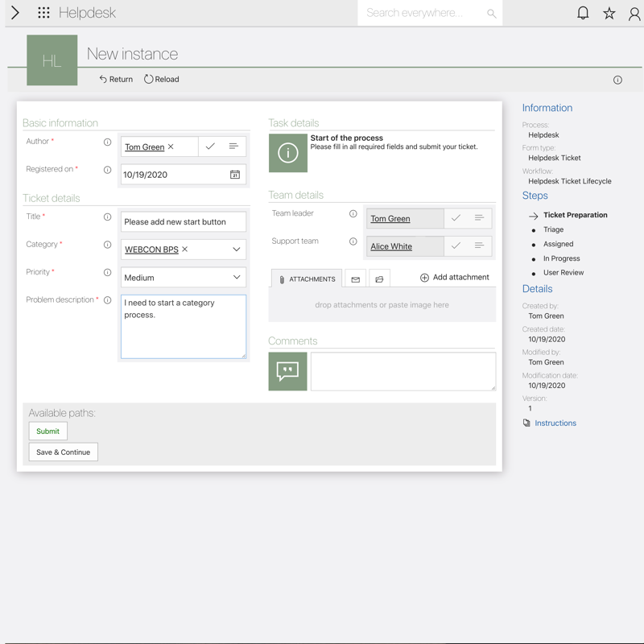Click the info icon beside Priority
The width and height of the screenshot is (644, 644).
point(107,272)
